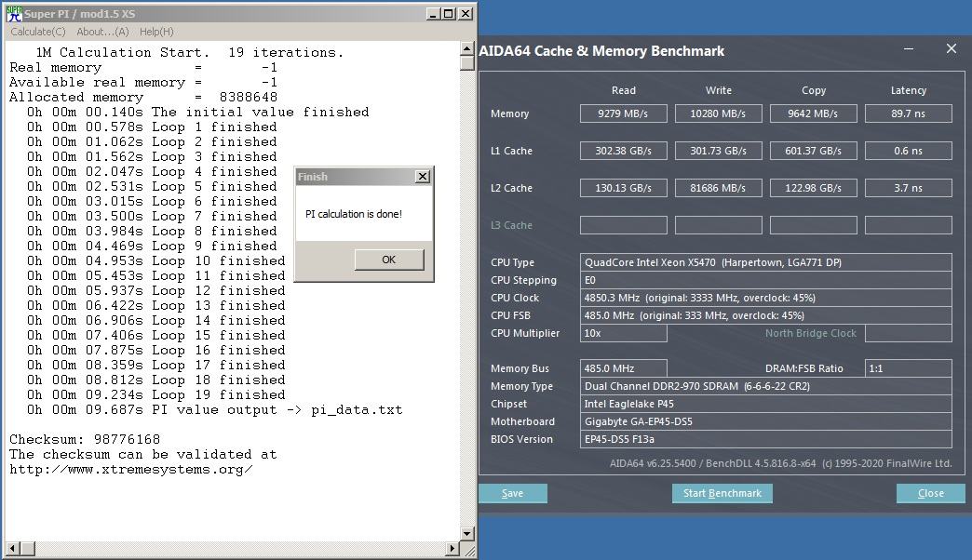
Task: Click OK in the Finish dialog
Action: click(389, 260)
